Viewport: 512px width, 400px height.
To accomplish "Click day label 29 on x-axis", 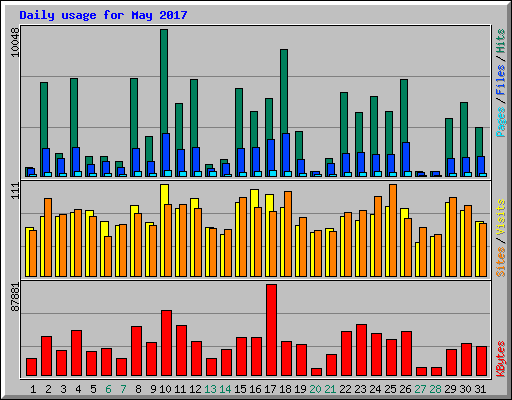I will click(x=450, y=389).
